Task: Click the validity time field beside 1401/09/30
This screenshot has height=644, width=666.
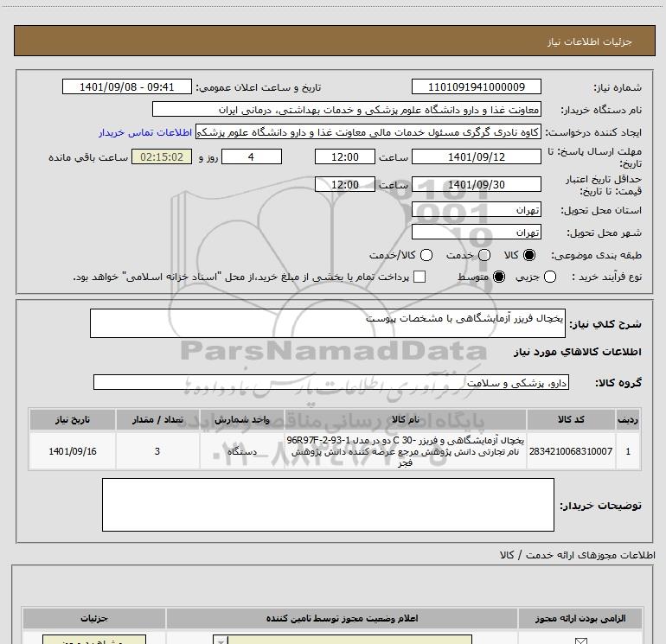Action: tap(345, 184)
